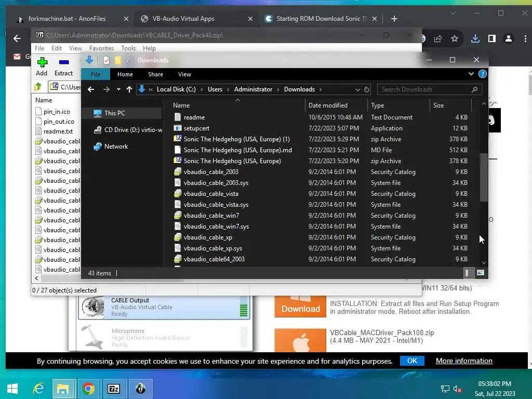This screenshot has height=399, width=532.
Task: Open Explorer Help question mark icon
Action: [x=482, y=74]
